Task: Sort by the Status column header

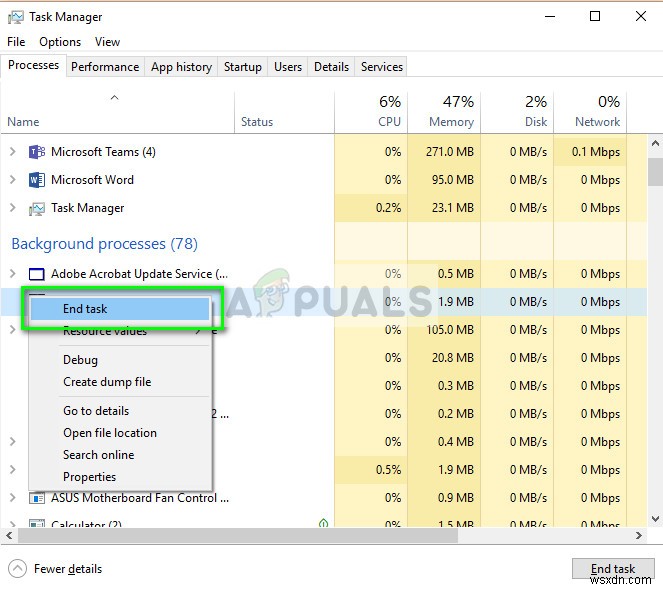Action: [284, 112]
